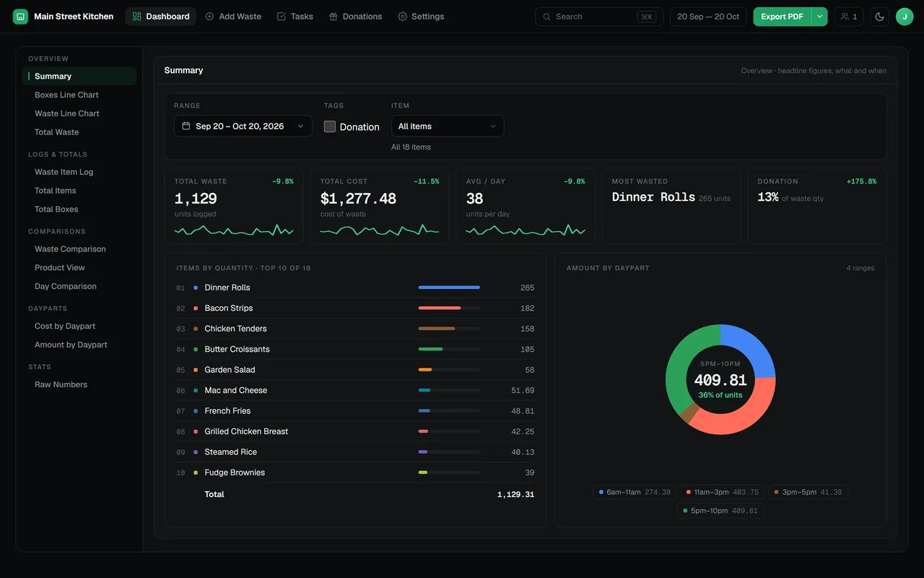
Task: Open Total Boxes view
Action: coord(79,210)
